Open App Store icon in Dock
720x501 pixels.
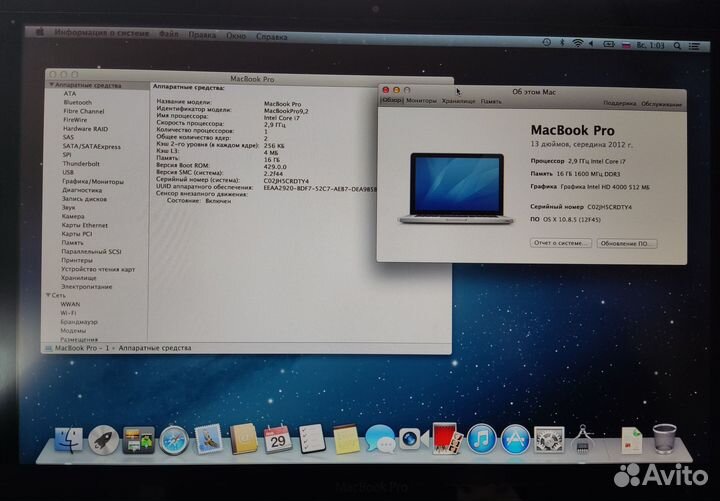[515, 439]
